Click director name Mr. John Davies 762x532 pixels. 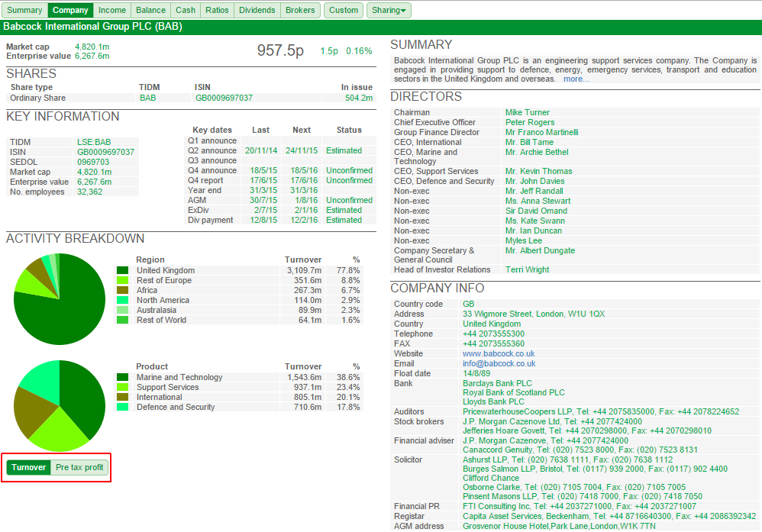534,181
